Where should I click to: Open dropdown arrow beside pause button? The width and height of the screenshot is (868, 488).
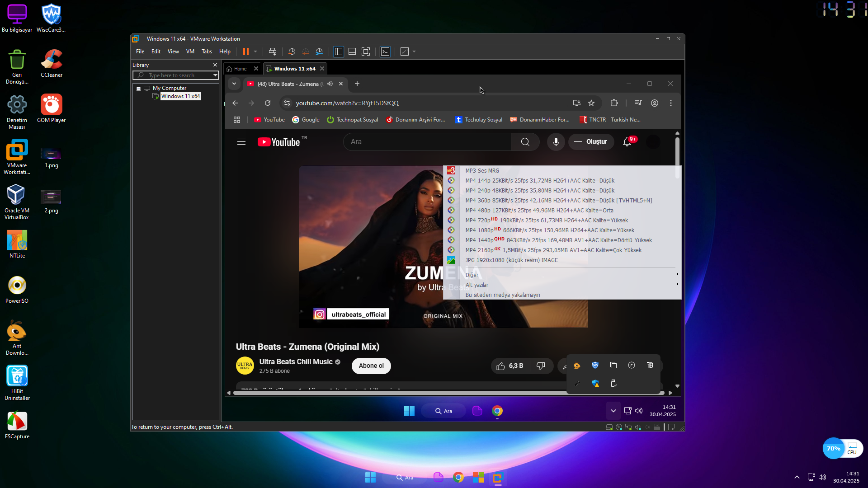point(255,52)
